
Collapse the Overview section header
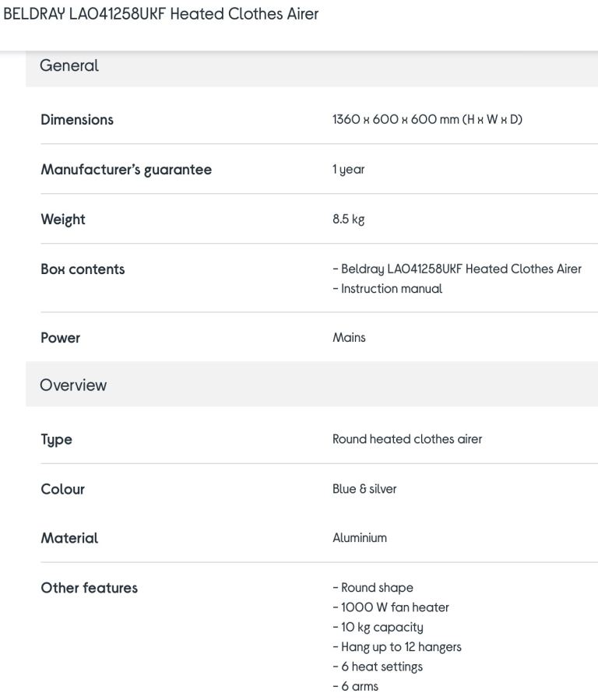point(312,385)
